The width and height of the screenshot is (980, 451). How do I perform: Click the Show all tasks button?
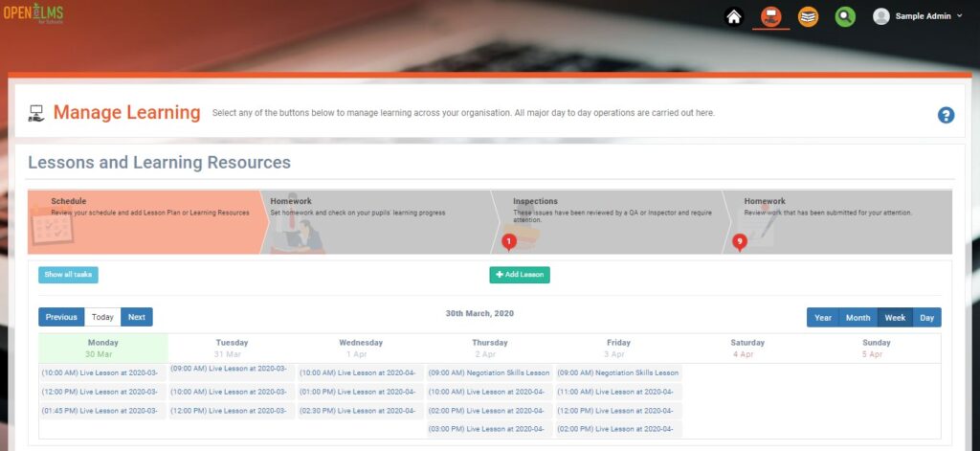tap(68, 275)
